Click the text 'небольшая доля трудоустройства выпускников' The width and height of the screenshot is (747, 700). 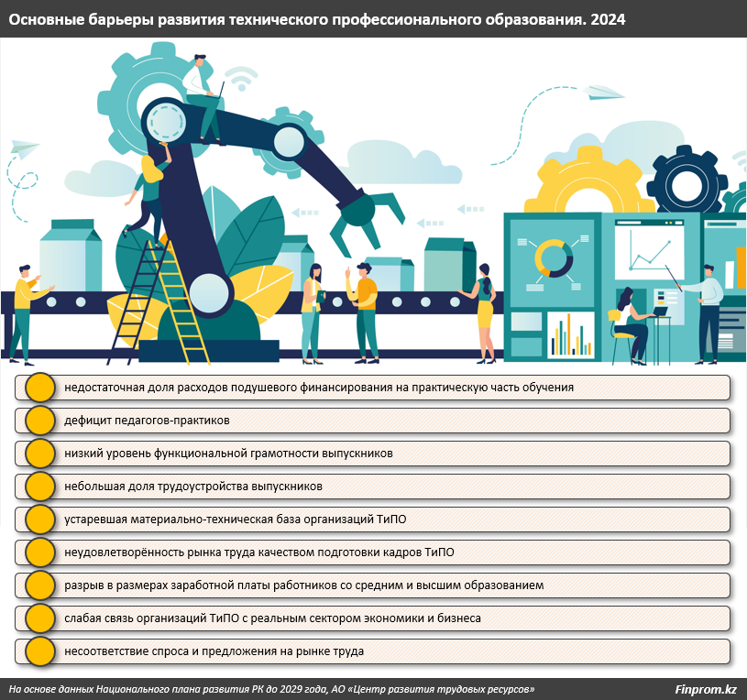[x=193, y=487]
